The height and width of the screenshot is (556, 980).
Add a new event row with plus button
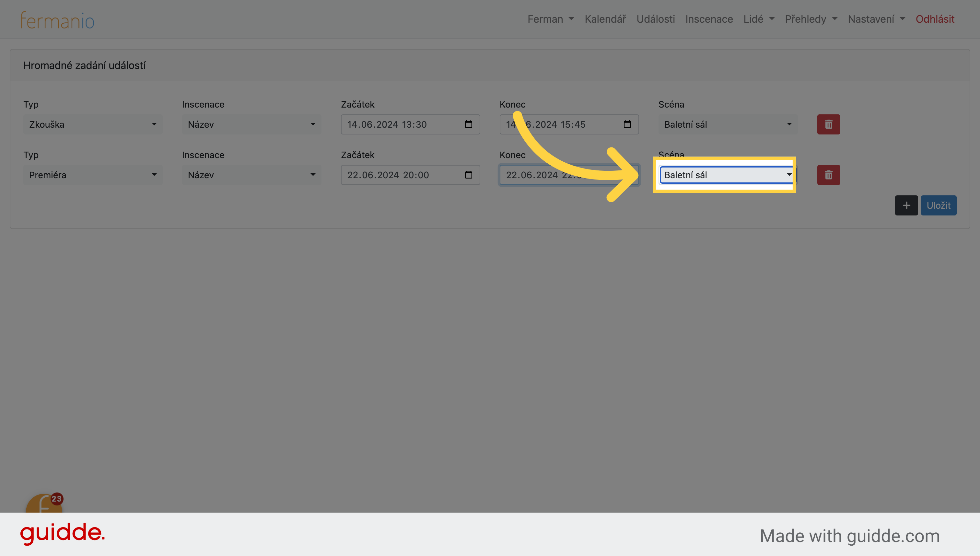[906, 205]
